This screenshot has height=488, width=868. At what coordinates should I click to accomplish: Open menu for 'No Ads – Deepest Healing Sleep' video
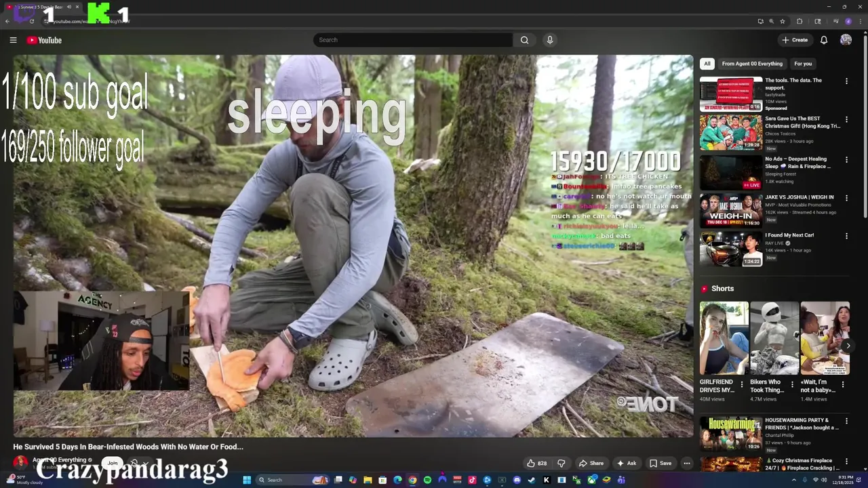click(846, 160)
